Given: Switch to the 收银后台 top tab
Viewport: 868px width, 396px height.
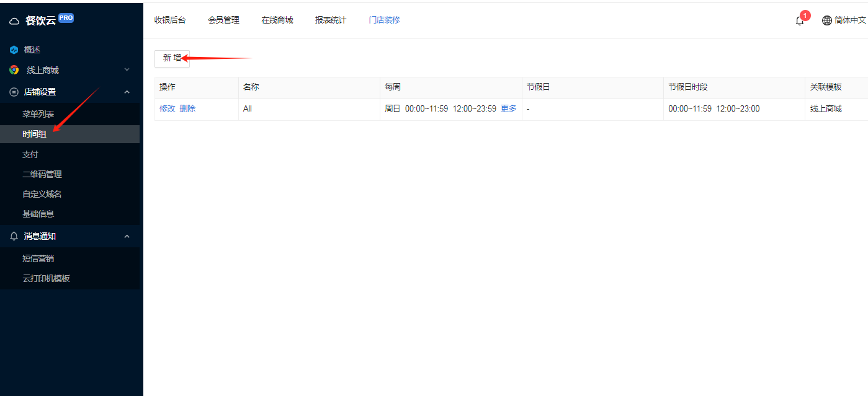Looking at the screenshot, I should tap(170, 20).
